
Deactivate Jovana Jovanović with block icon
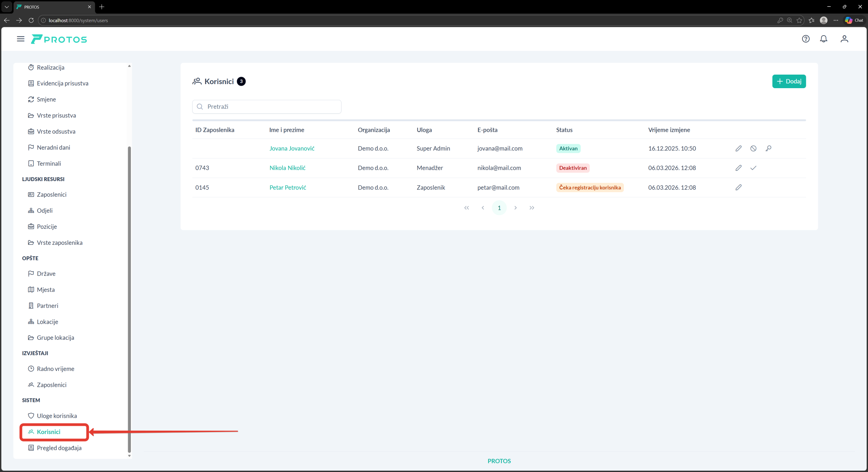point(753,149)
